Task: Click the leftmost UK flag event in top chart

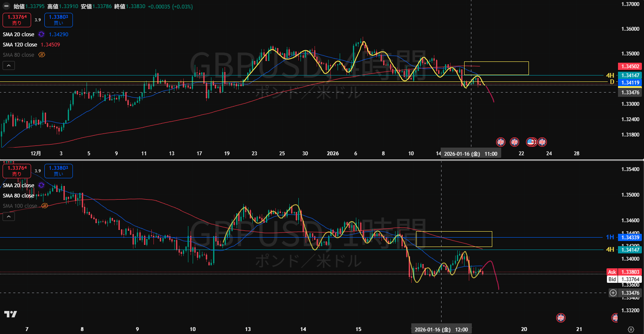Action: coord(501,142)
